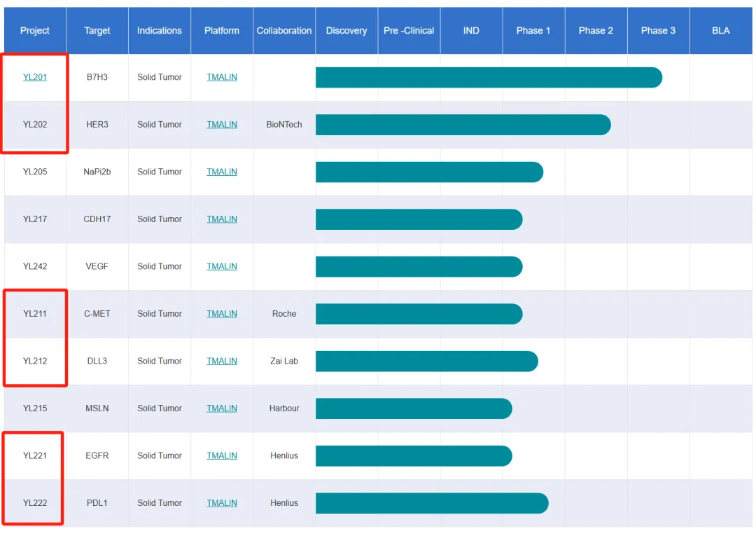The height and width of the screenshot is (536, 756).
Task: Open the TMALIN link for YL202 HER3
Action: (x=222, y=125)
